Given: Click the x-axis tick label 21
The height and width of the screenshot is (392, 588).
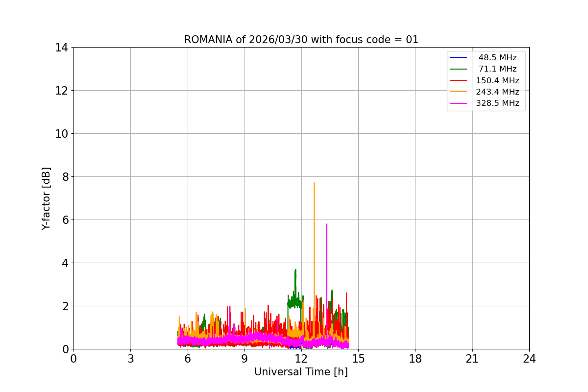Looking at the screenshot, I should click(x=472, y=359).
